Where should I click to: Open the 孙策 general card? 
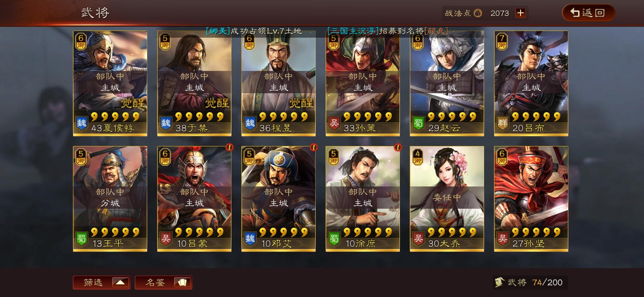(x=363, y=83)
